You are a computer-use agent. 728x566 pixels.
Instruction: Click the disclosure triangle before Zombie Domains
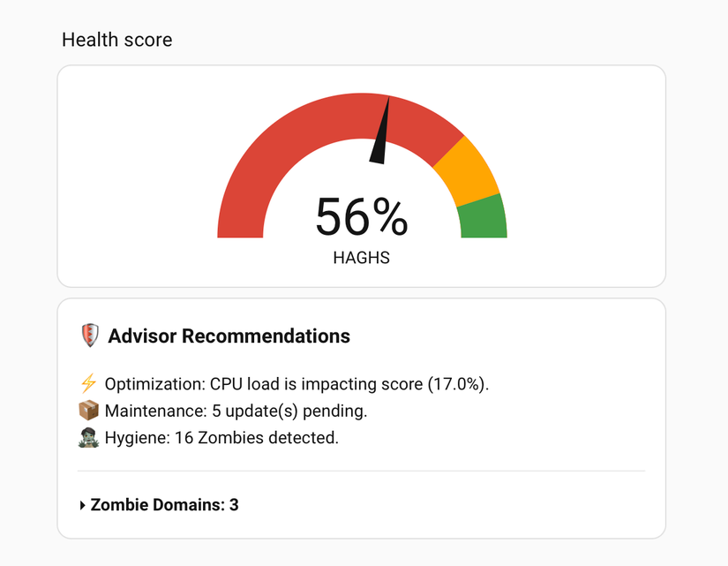80,505
